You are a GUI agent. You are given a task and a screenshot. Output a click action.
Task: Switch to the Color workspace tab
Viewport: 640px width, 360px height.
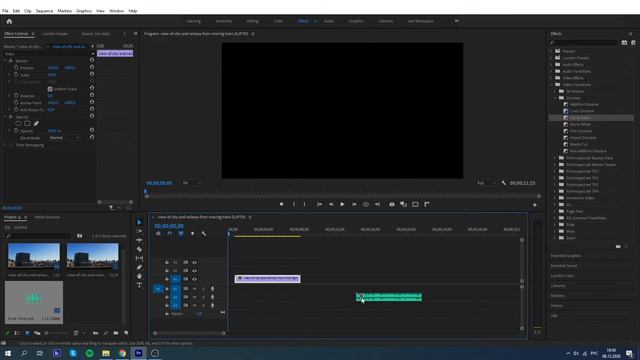[x=278, y=21]
